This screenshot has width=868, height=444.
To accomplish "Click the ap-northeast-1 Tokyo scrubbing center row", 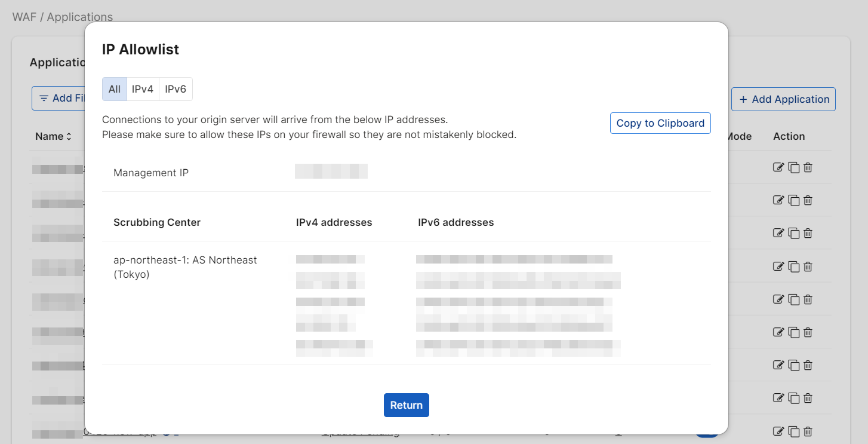I will (185, 267).
